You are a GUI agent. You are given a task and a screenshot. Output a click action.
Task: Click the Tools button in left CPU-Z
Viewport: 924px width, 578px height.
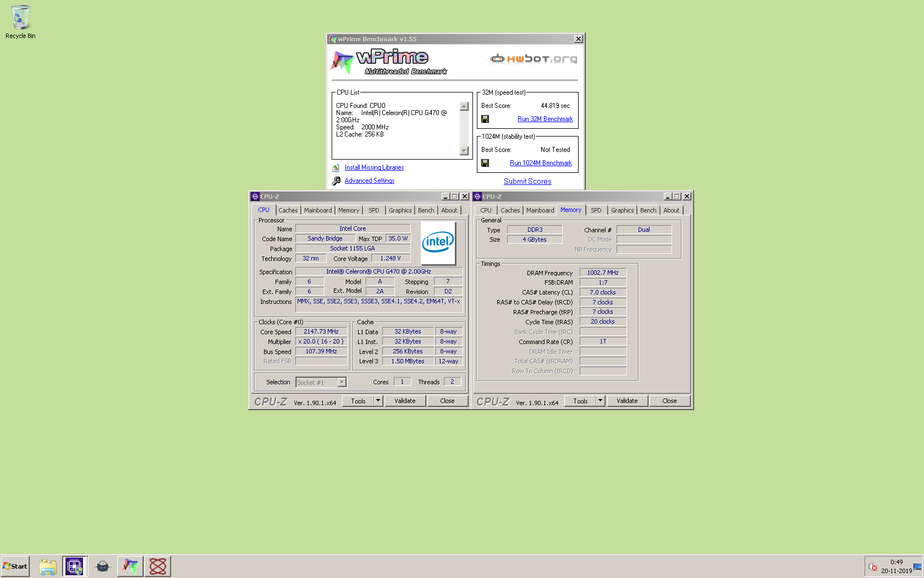coord(358,401)
